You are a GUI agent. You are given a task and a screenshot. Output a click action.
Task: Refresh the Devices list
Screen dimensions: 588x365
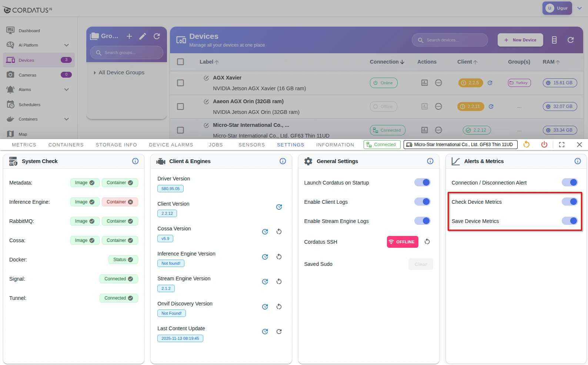(571, 40)
